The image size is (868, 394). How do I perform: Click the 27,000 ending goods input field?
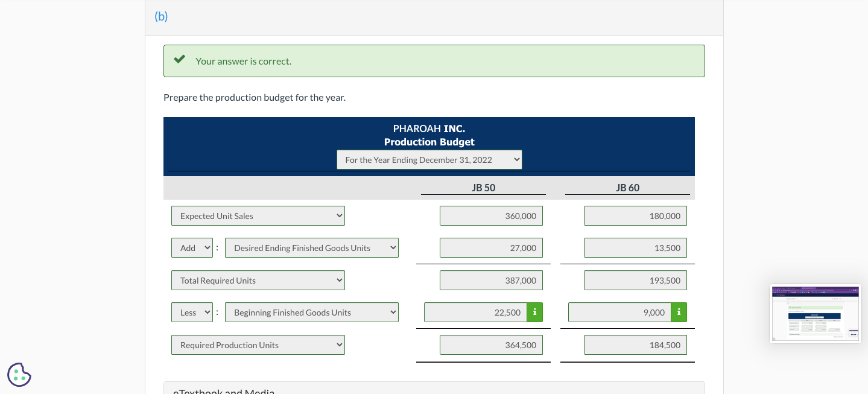click(x=491, y=247)
